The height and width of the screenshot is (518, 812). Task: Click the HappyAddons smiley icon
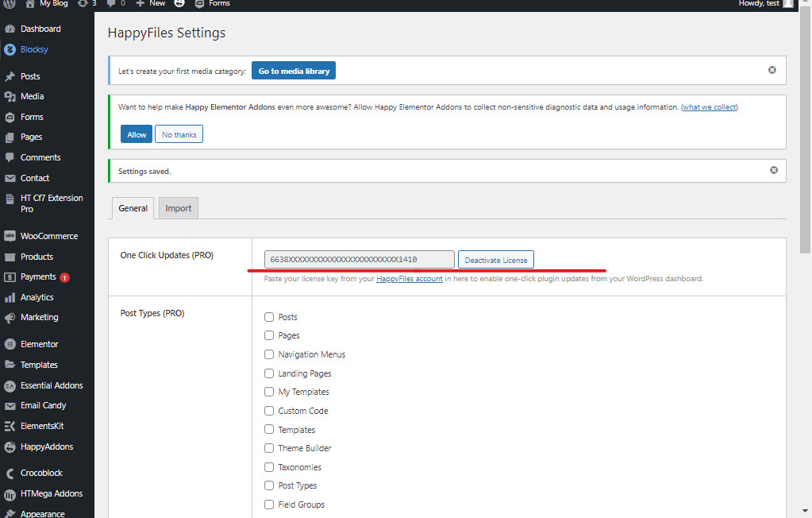tap(10, 447)
